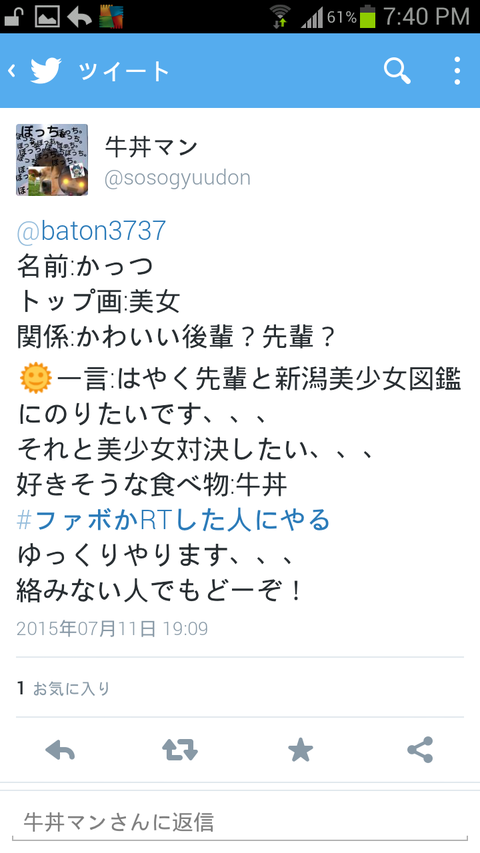View the 1 お気に入り favorites list
This screenshot has width=480, height=853.
(x=64, y=689)
